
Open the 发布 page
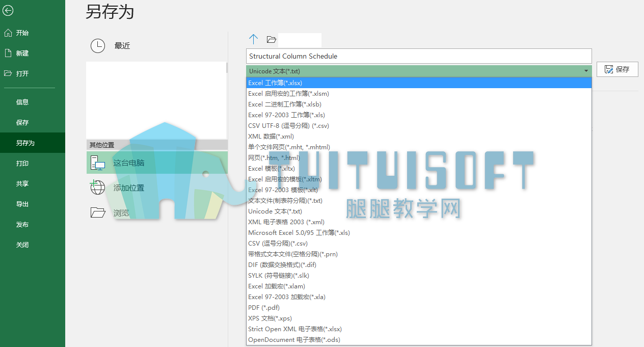tap(33, 224)
